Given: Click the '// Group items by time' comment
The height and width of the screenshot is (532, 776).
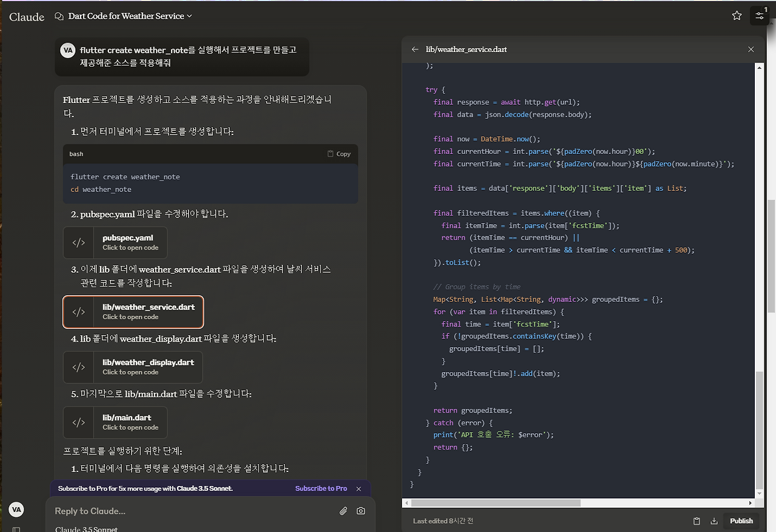Looking at the screenshot, I should 477,287.
